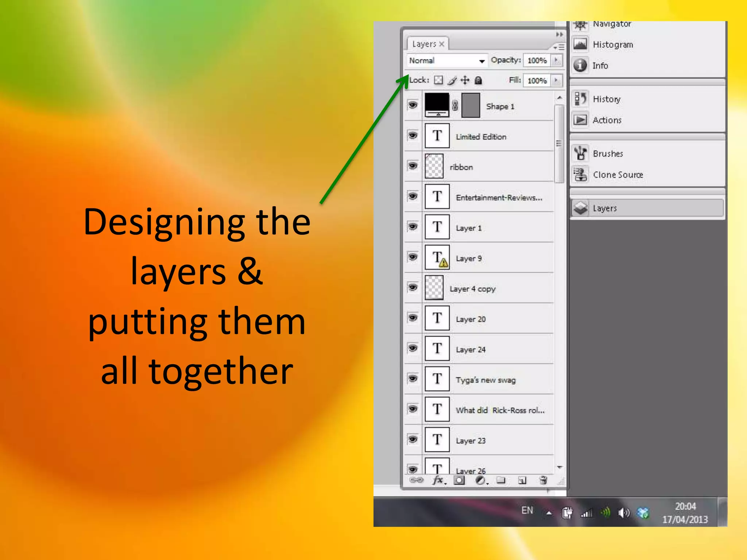Open the Dropbox tray icon

click(643, 513)
